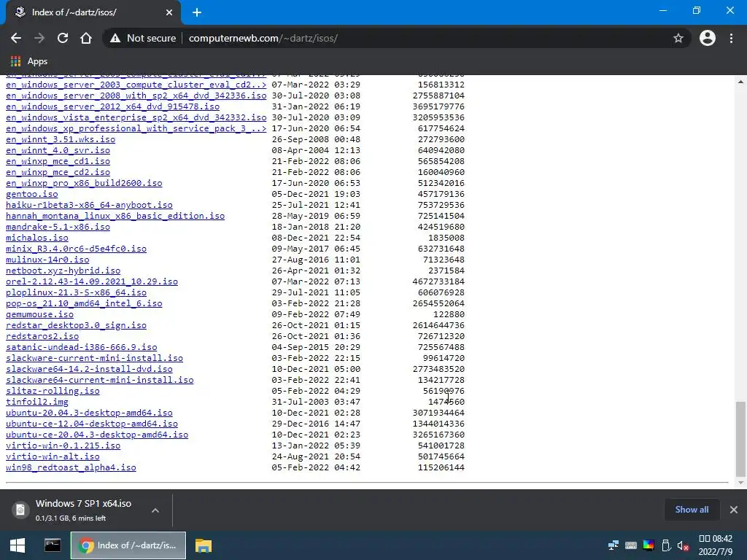
Task: Click the browser forward arrow
Action: tap(39, 38)
